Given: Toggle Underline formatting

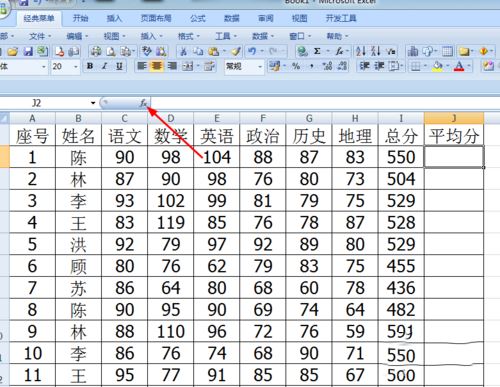Looking at the screenshot, I should pyautogui.click(x=119, y=66).
